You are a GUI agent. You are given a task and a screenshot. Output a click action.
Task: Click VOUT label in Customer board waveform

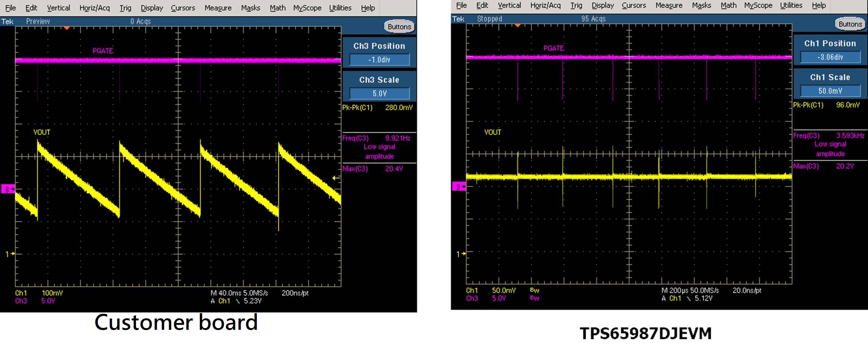coord(42,132)
